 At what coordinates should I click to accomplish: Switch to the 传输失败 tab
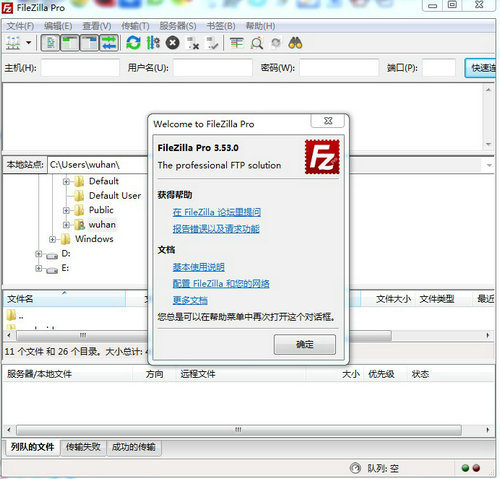click(83, 447)
